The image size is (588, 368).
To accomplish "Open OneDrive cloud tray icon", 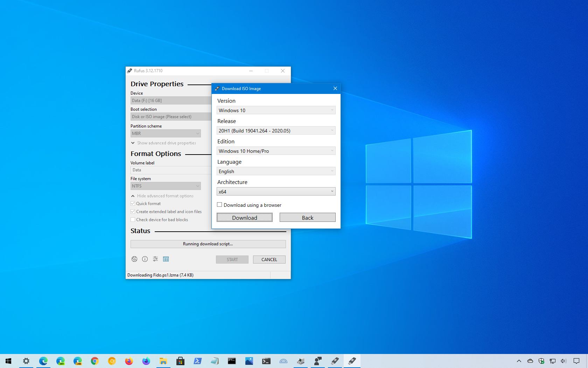I will tap(530, 361).
